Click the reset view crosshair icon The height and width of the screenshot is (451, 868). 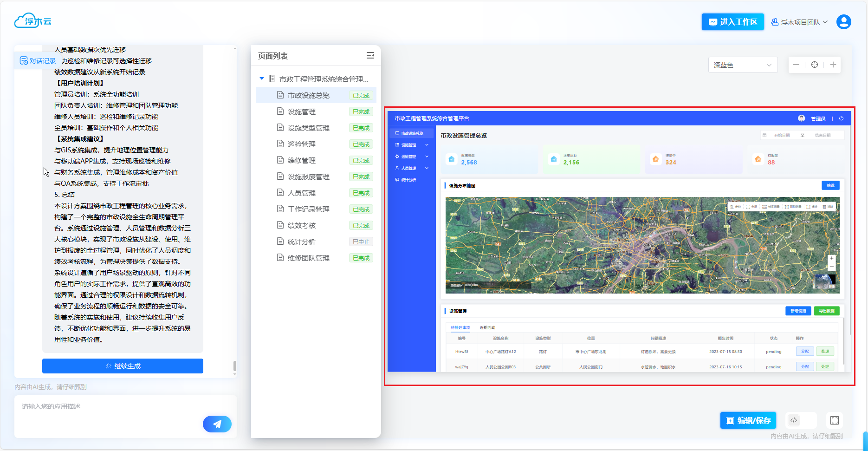tap(815, 65)
